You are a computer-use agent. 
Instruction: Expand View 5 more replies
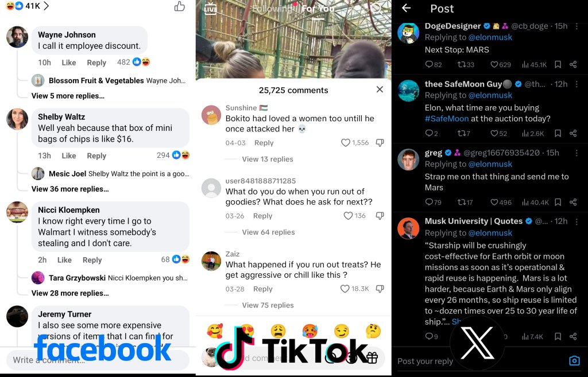68,96
